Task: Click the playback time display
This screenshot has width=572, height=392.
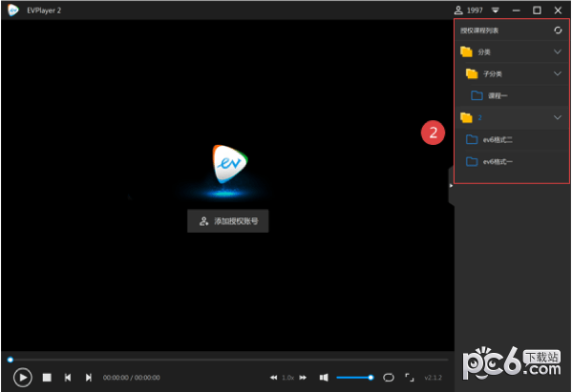Action: click(132, 378)
